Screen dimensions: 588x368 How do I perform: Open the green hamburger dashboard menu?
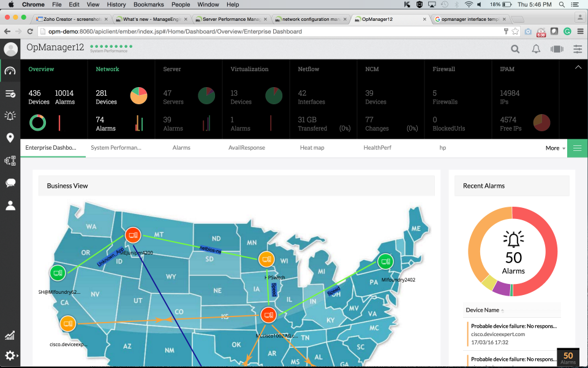[x=578, y=148]
